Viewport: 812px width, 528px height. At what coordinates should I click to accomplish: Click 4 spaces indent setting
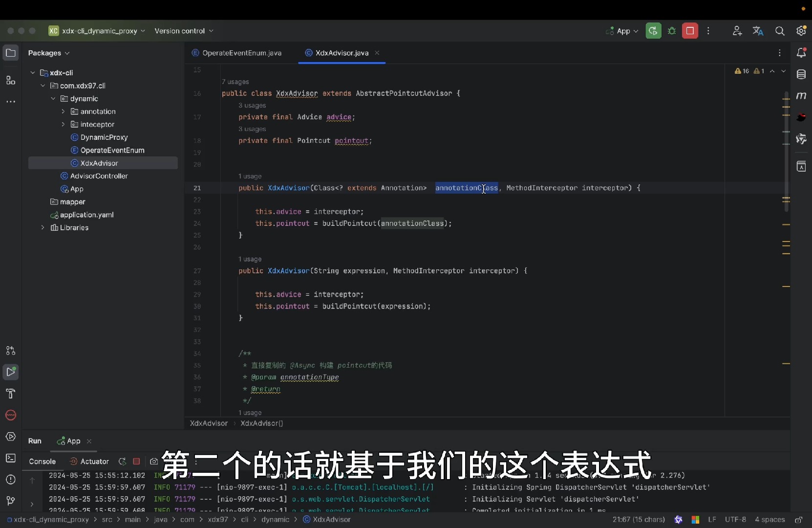point(769,520)
